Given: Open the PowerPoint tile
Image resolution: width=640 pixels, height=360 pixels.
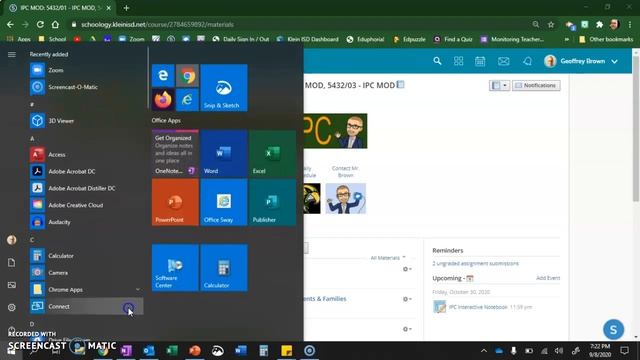Looking at the screenshot, I should 175,202.
